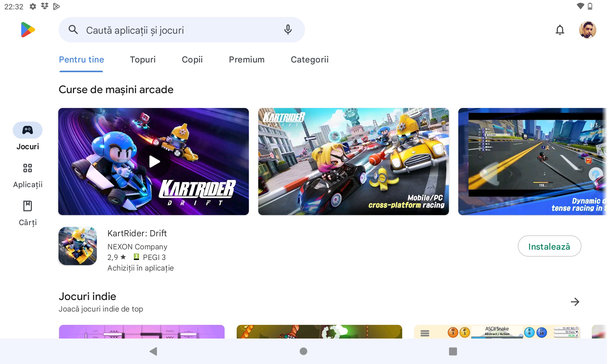Check WiFi status icon

click(x=580, y=6)
